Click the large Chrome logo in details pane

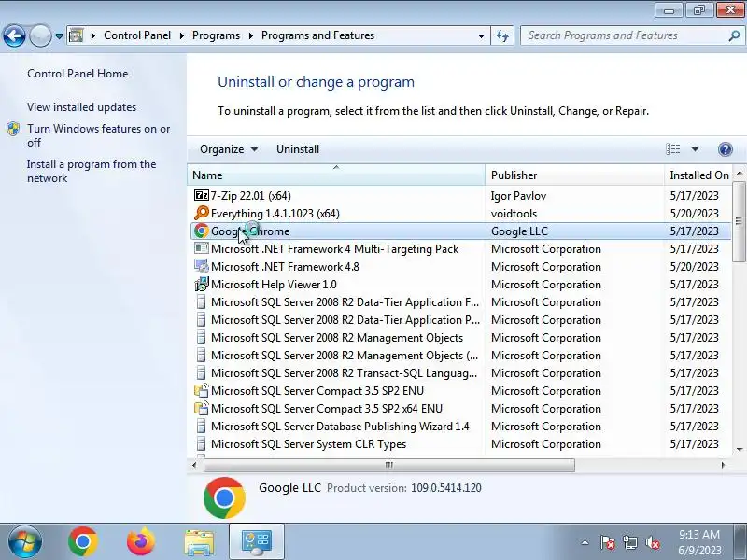tap(224, 497)
